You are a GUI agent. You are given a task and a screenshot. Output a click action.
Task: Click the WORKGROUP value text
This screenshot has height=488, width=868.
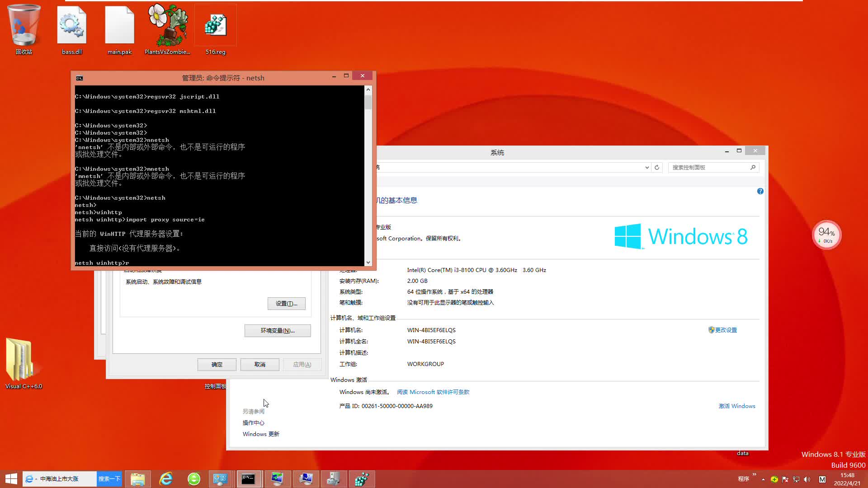pyautogui.click(x=425, y=364)
